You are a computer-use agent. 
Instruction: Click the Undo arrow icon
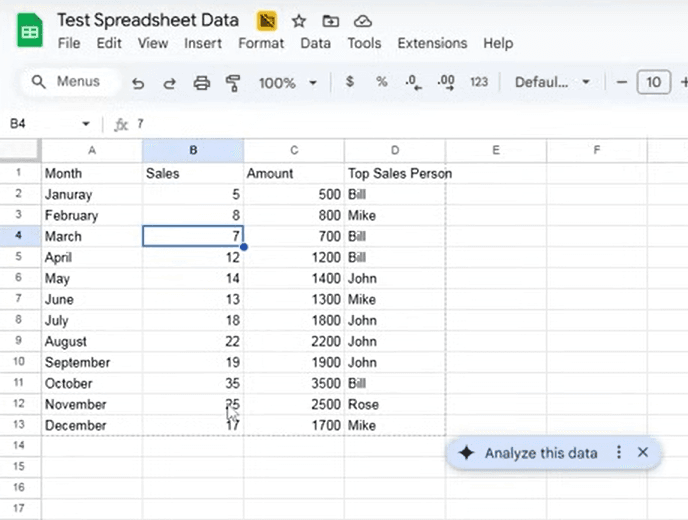[138, 82]
